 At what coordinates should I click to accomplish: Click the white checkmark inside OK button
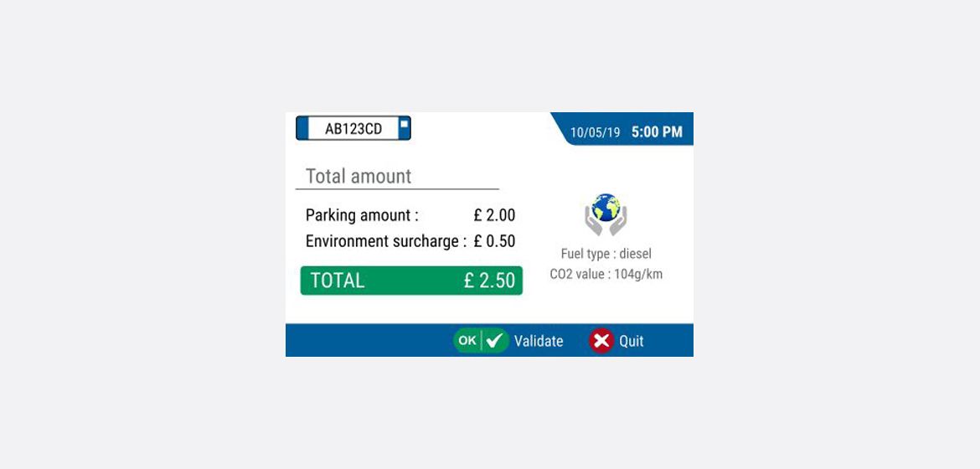coord(495,341)
